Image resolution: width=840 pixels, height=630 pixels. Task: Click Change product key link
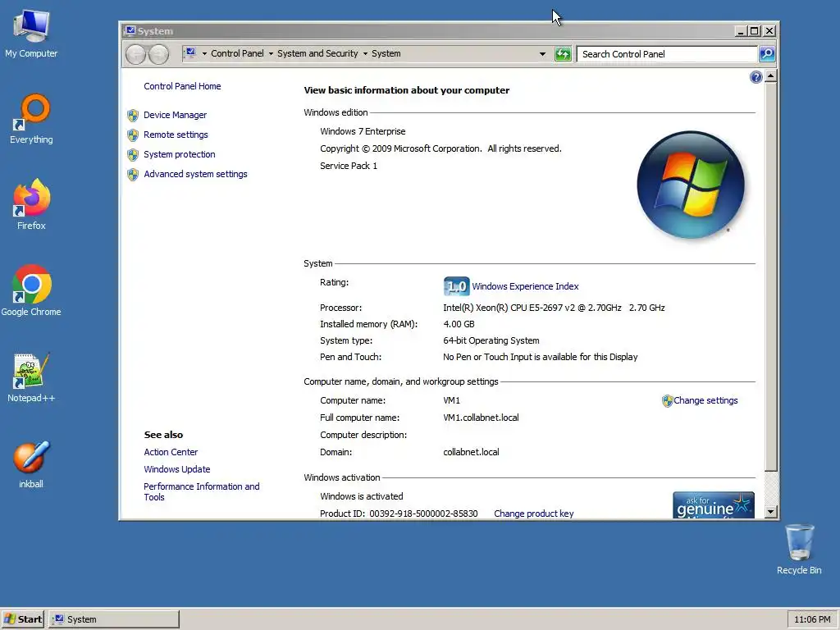click(533, 514)
